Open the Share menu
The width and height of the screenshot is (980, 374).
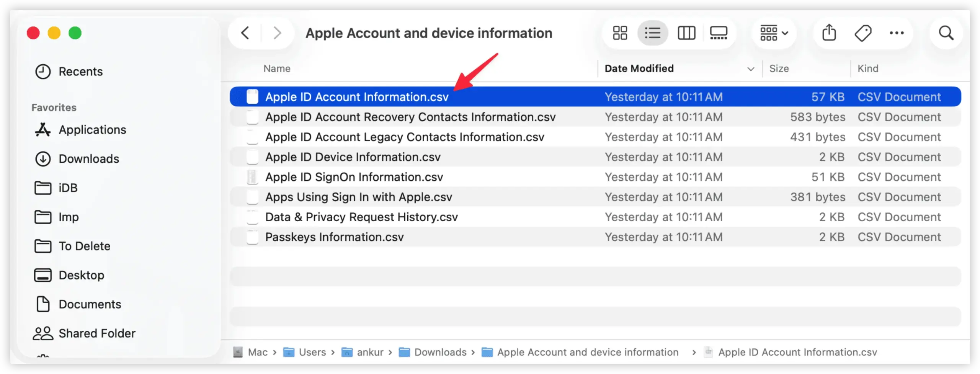coord(830,33)
